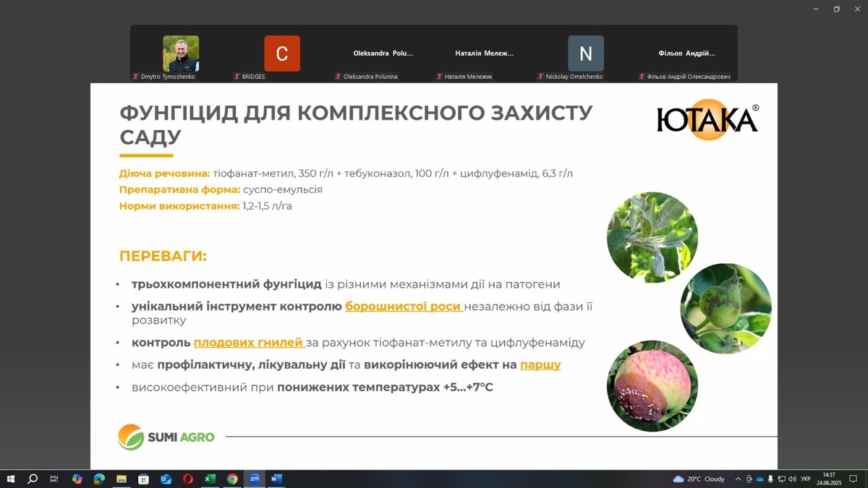Viewport: 868px width, 488px height.
Task: Open the volume speaker tray icon
Action: point(792,479)
